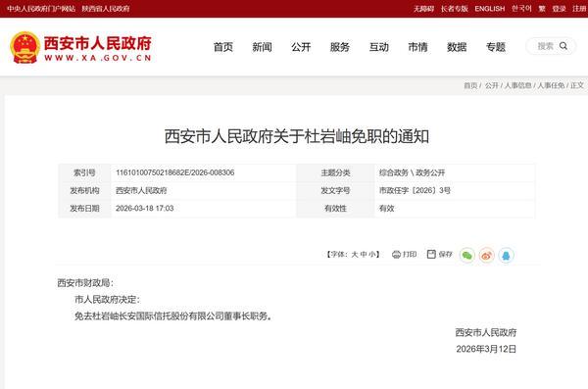Open the 数据 nav menu
Image resolution: width=588 pixels, height=389 pixels.
pos(457,47)
